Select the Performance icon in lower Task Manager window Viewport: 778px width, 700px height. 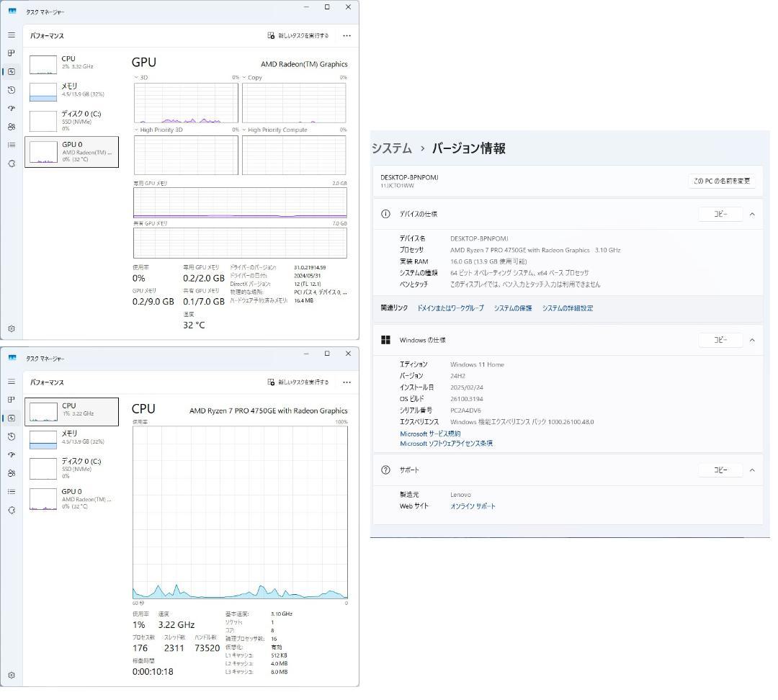(x=12, y=418)
